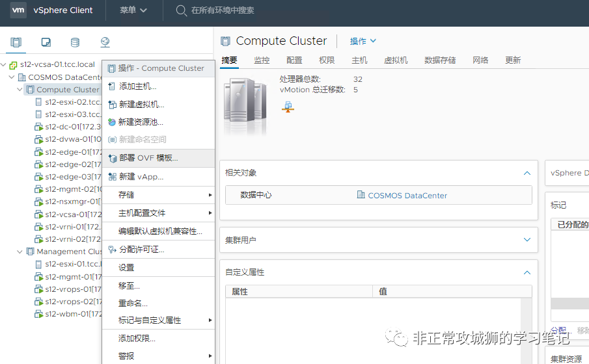589x364 pixels.
Task: Click the datacenter icon beside COSMOS DataCenter link
Action: click(x=361, y=195)
